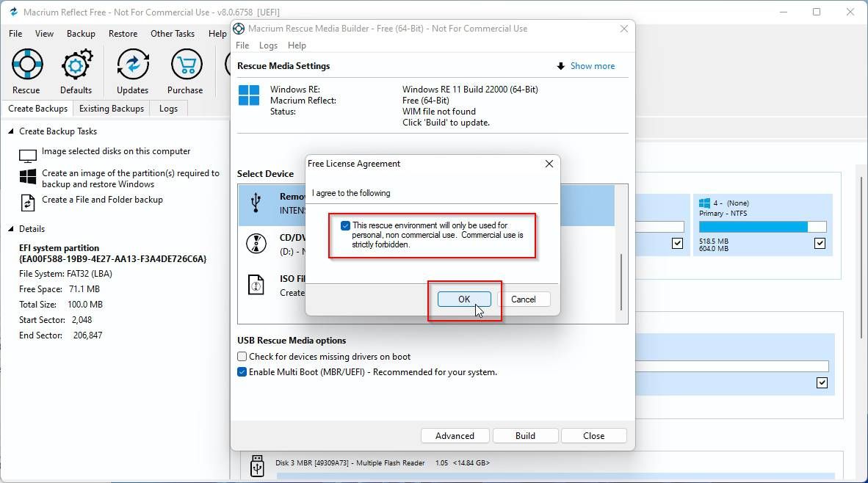Click the File and Folder backup icon
Screen dimensions: 868x483
tap(28, 203)
